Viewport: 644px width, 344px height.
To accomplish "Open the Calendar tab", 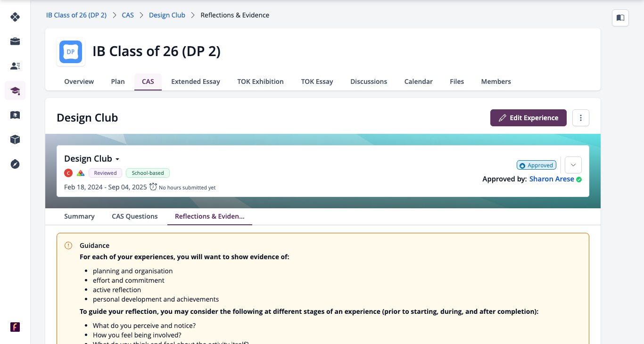I will point(418,82).
